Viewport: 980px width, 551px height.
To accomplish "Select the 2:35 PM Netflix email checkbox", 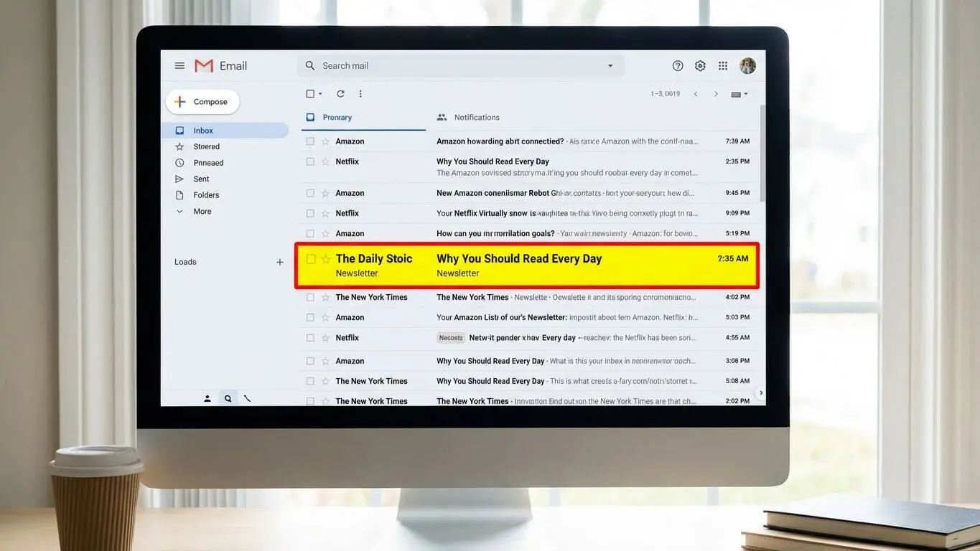I will coord(310,161).
